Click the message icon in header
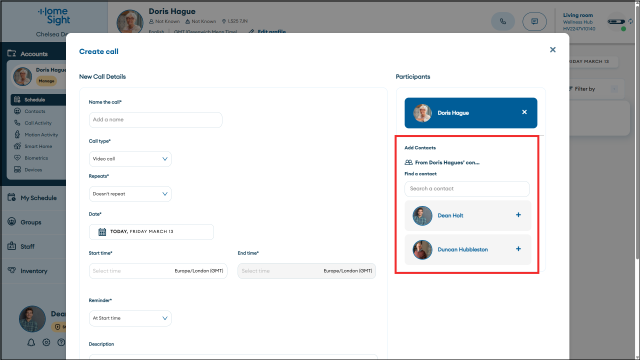This screenshot has width=640, height=360. pyautogui.click(x=534, y=21)
